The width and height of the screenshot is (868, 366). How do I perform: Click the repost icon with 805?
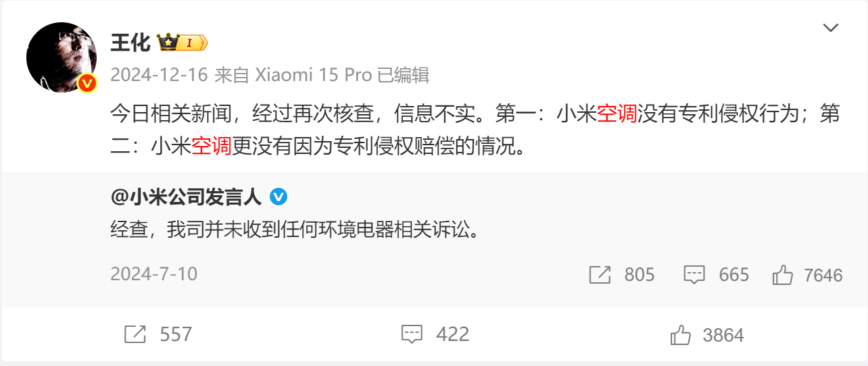600,275
